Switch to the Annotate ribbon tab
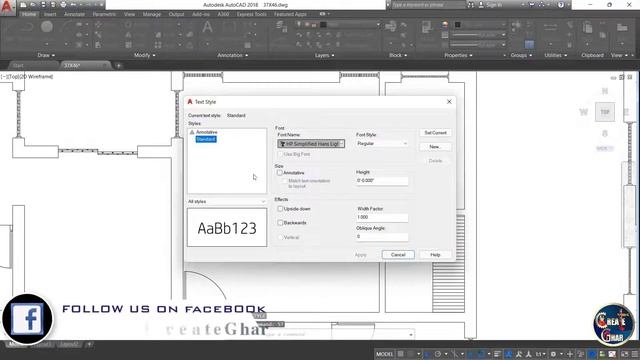Image resolution: width=640 pixels, height=360 pixels. pyautogui.click(x=74, y=14)
